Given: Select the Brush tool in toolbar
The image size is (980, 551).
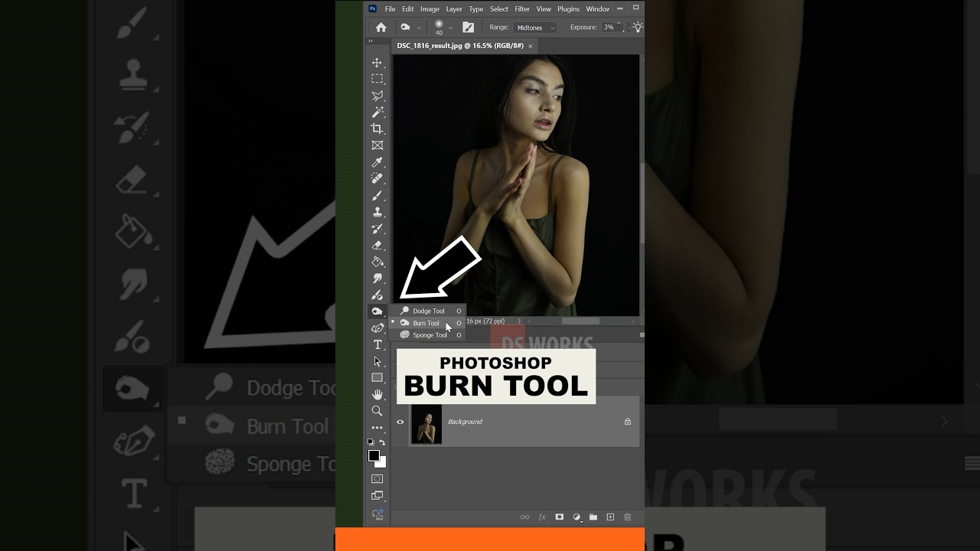Looking at the screenshot, I should [x=377, y=195].
